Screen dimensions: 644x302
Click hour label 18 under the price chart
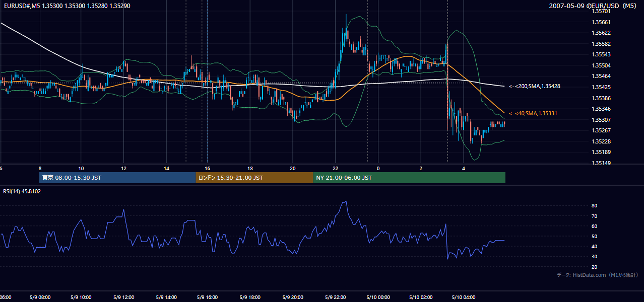tap(250, 168)
